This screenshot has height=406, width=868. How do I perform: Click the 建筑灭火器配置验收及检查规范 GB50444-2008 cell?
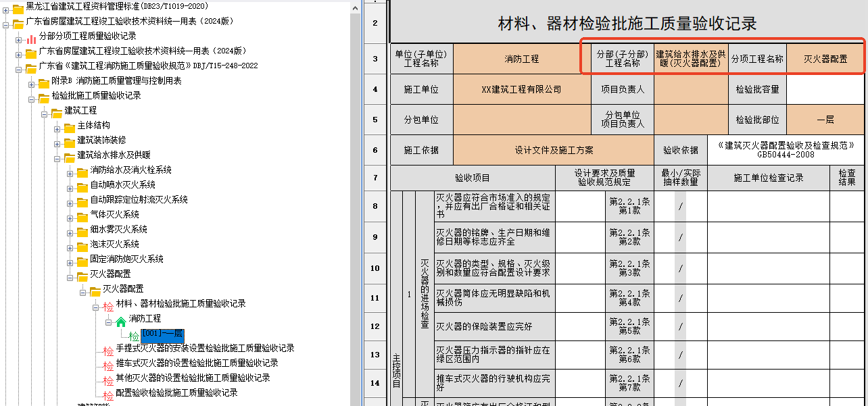coord(786,150)
